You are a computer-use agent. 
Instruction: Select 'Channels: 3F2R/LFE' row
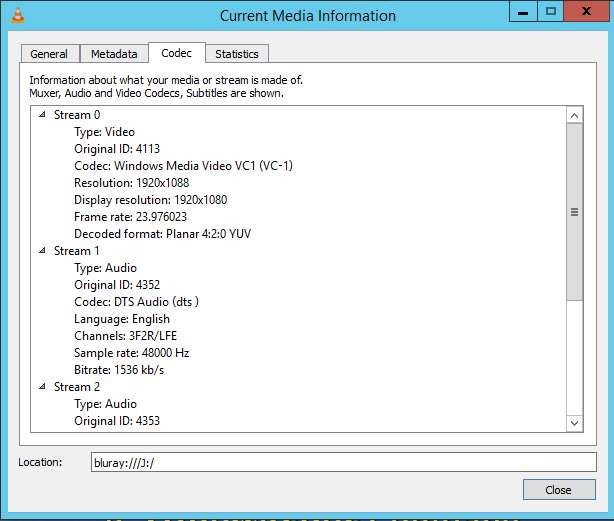(125, 336)
